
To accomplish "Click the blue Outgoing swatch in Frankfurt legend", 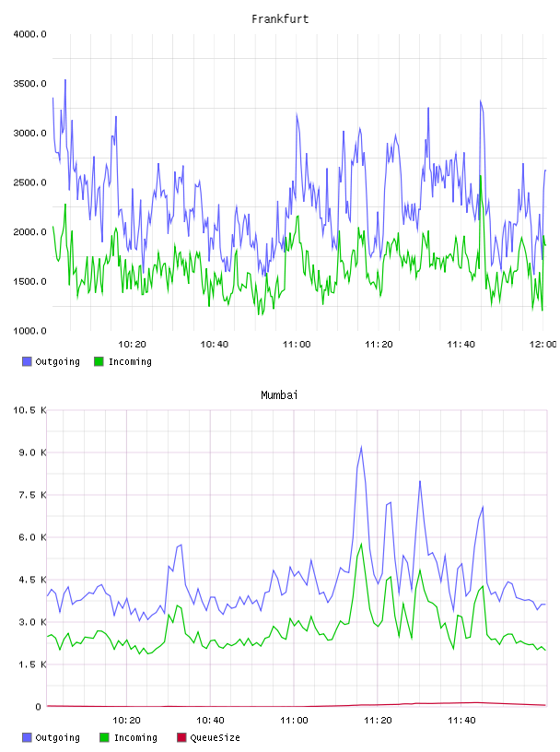I will 27,361.
